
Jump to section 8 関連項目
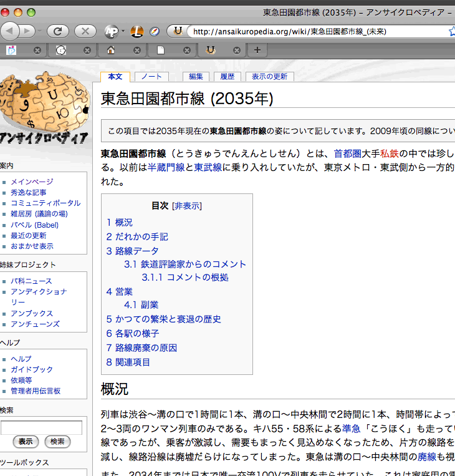[x=128, y=362]
